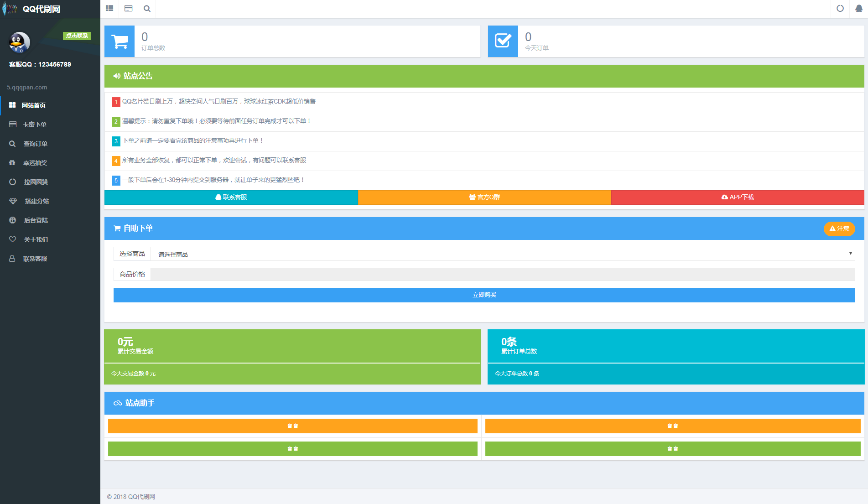Click the card icon in top toolbar

point(129,9)
